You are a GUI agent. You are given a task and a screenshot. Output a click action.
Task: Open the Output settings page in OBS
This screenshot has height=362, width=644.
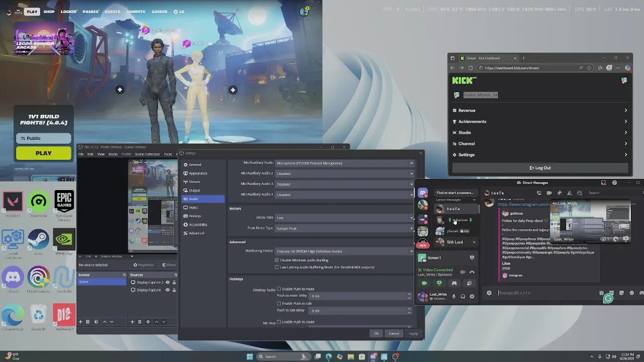click(x=203, y=190)
